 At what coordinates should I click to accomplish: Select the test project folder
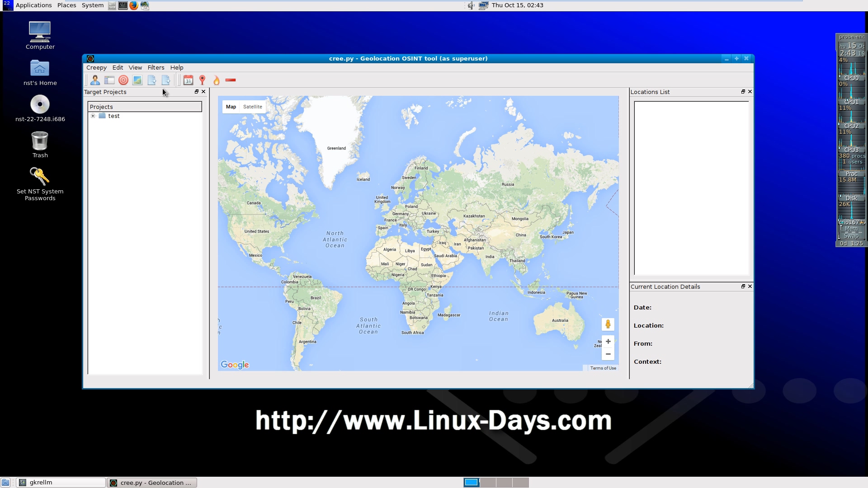(x=109, y=116)
